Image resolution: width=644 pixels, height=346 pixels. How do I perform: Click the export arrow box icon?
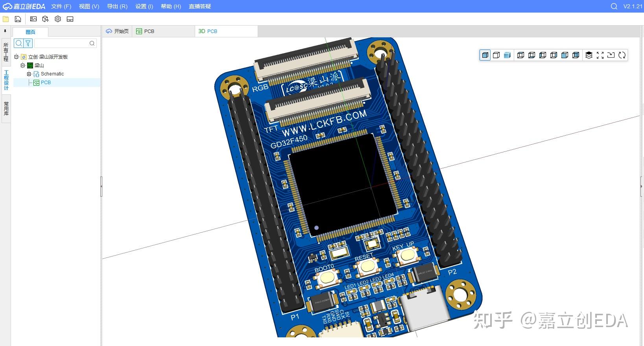pyautogui.click(x=611, y=55)
